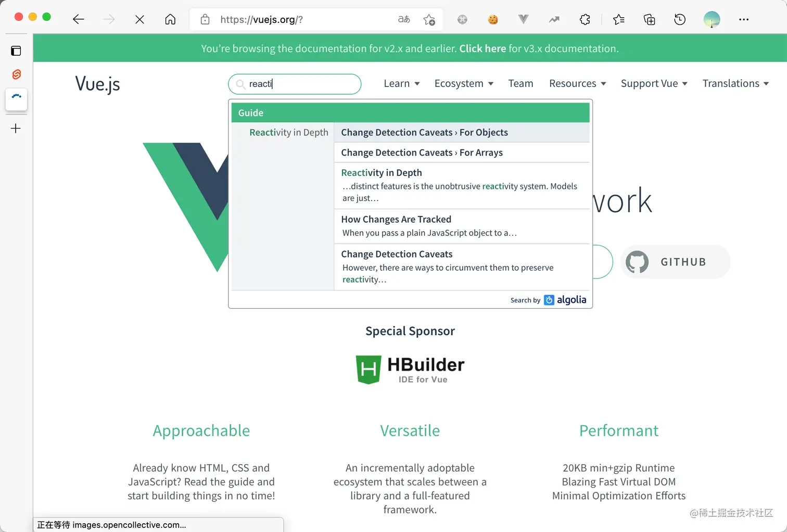The height and width of the screenshot is (532, 787).
Task: Click the Algolia logo in search results
Action: click(565, 300)
